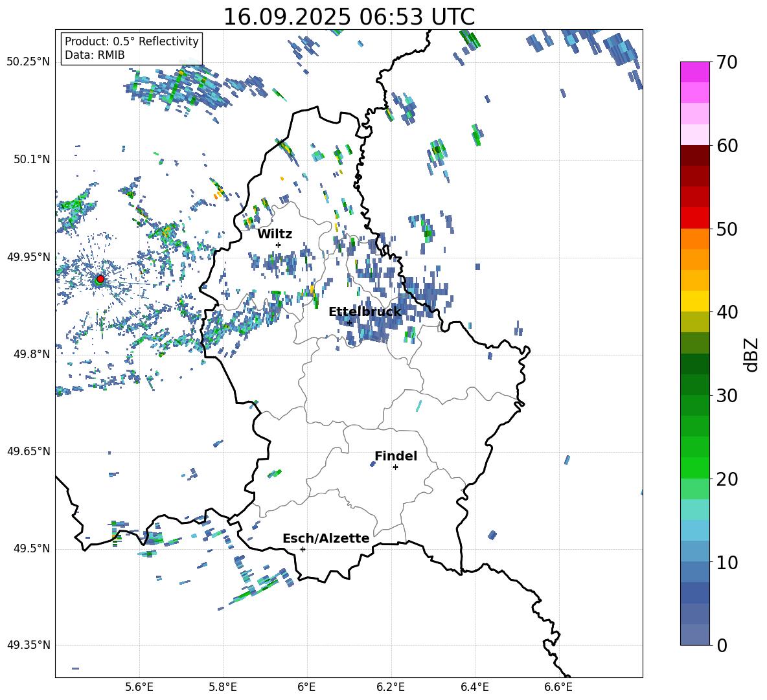Click the 49.8°N latitude label

tap(32, 354)
